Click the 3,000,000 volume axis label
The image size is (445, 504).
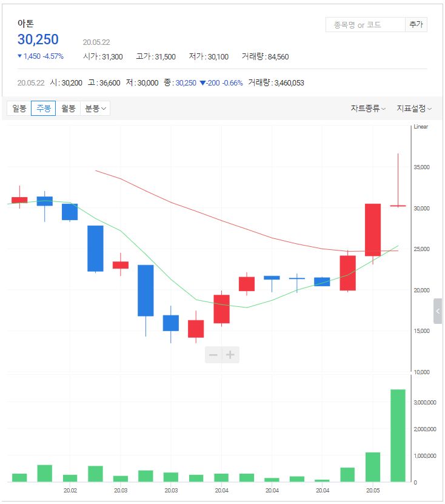click(x=425, y=403)
